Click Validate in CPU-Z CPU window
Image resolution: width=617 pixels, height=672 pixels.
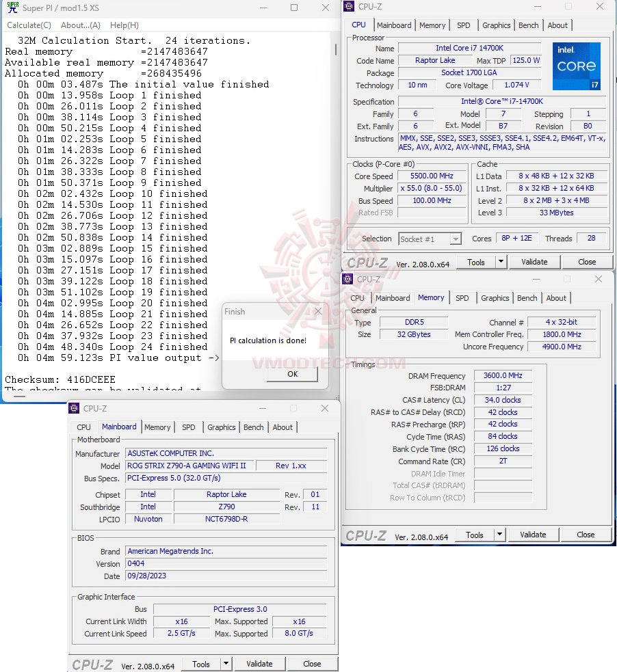click(x=534, y=262)
